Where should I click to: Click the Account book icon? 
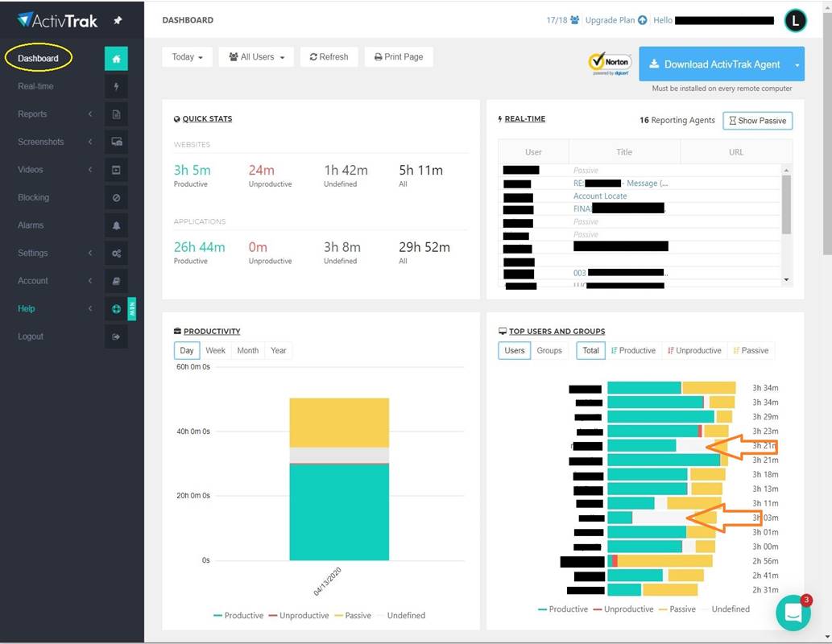coord(116,281)
